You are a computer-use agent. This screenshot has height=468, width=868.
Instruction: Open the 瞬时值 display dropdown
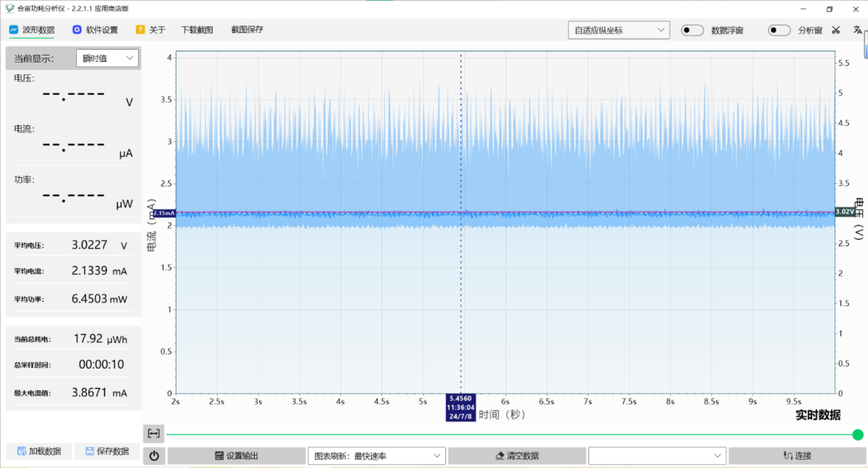pos(107,58)
